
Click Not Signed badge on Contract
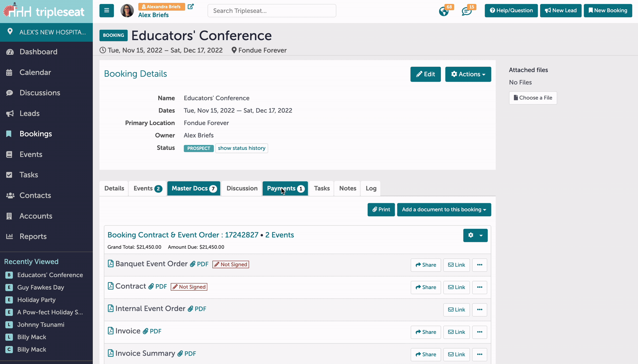189,287
